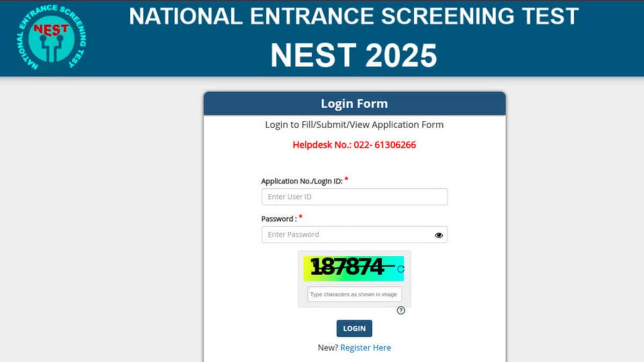
Task: Select the Helpdesk No. red text
Action: (x=354, y=145)
